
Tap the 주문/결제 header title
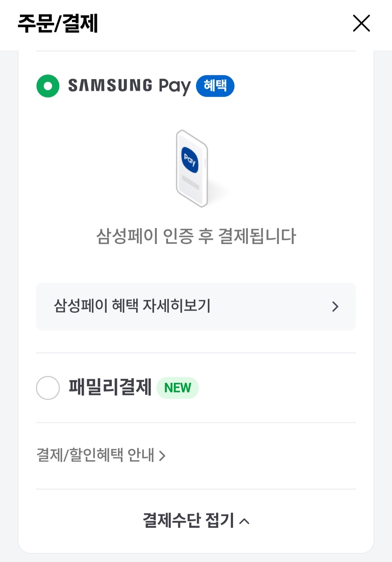pos(58,24)
